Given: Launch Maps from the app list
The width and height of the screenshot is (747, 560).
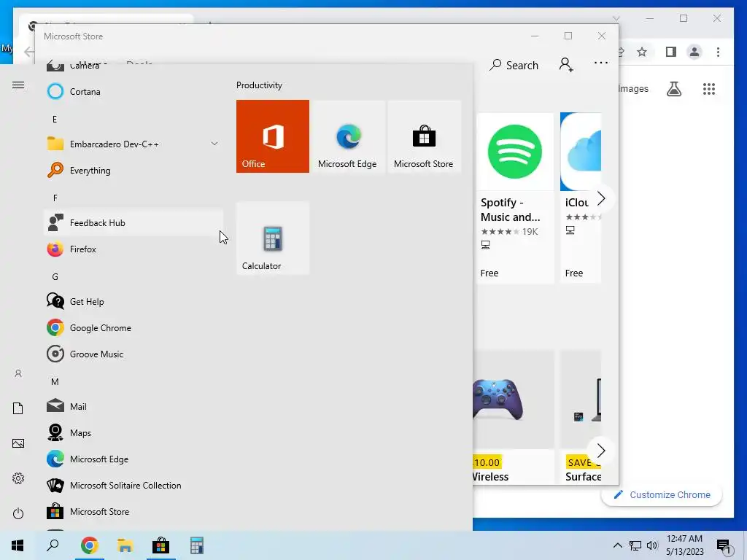Looking at the screenshot, I should [133, 433].
